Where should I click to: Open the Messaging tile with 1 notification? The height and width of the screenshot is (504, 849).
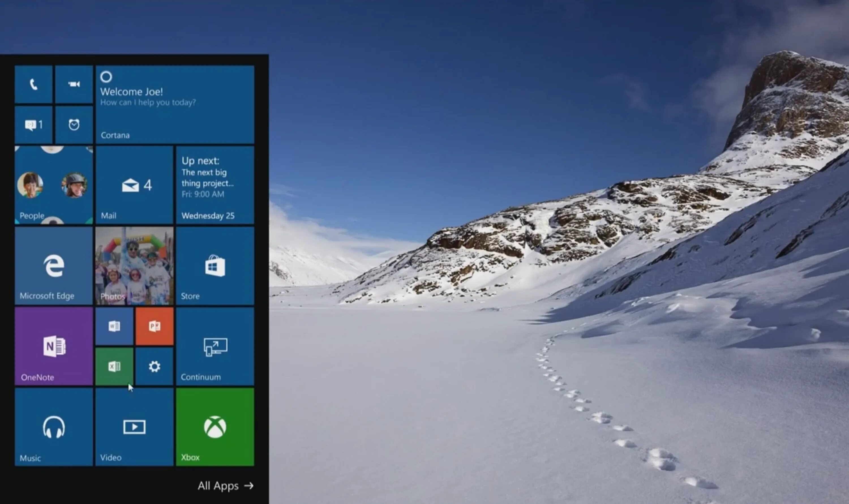[33, 125]
